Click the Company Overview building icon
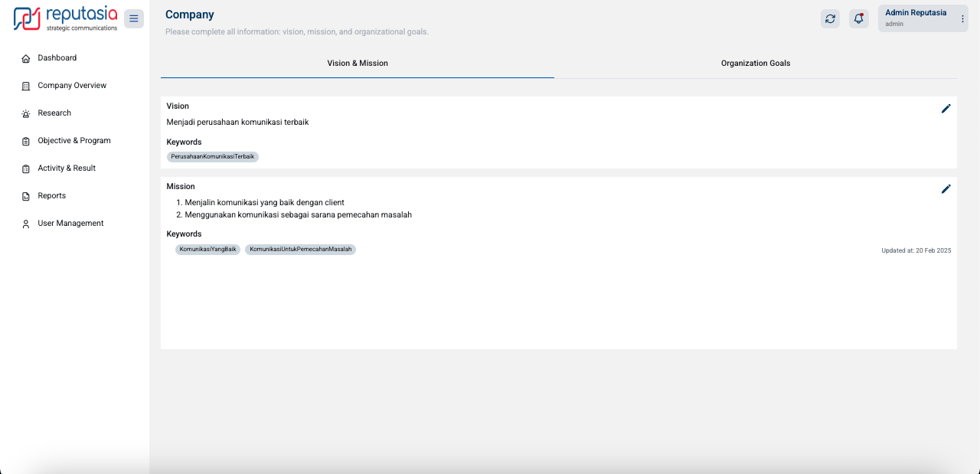 coord(26,86)
